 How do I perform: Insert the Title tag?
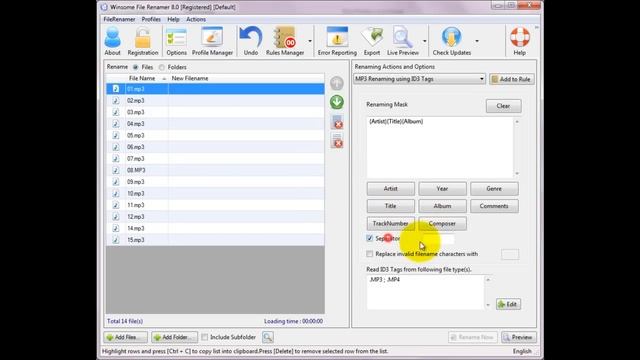pos(391,206)
